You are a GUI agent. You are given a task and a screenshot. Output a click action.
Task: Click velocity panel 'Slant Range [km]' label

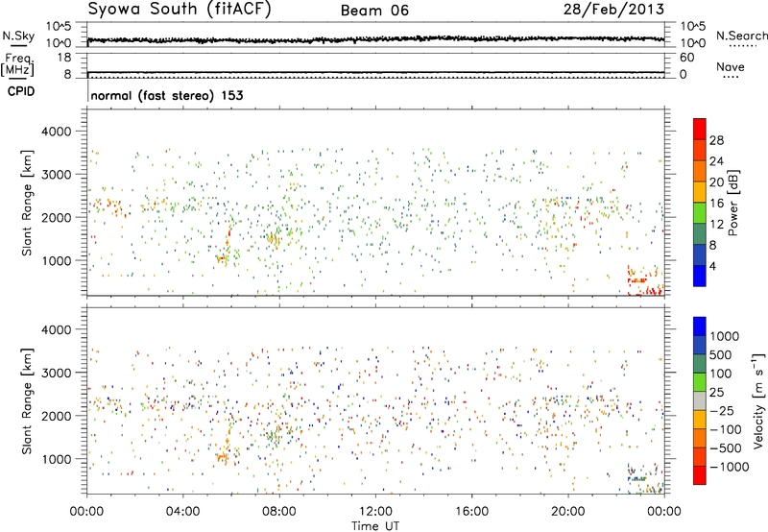click(27, 400)
